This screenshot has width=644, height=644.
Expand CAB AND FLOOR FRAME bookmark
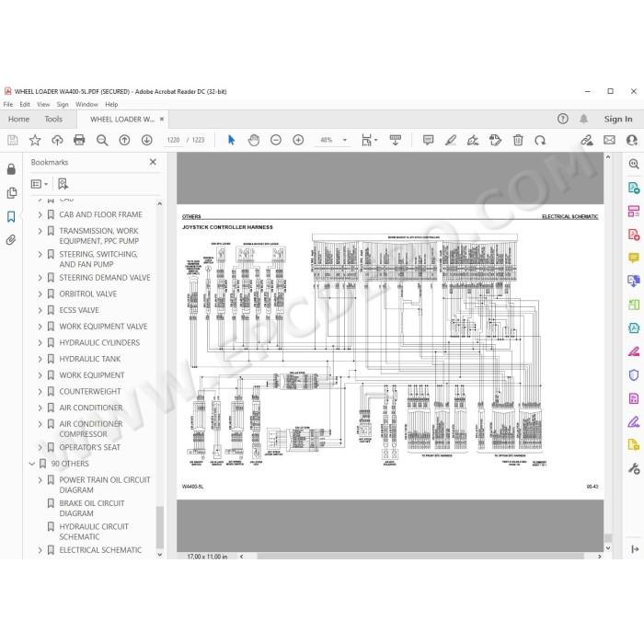click(x=40, y=214)
